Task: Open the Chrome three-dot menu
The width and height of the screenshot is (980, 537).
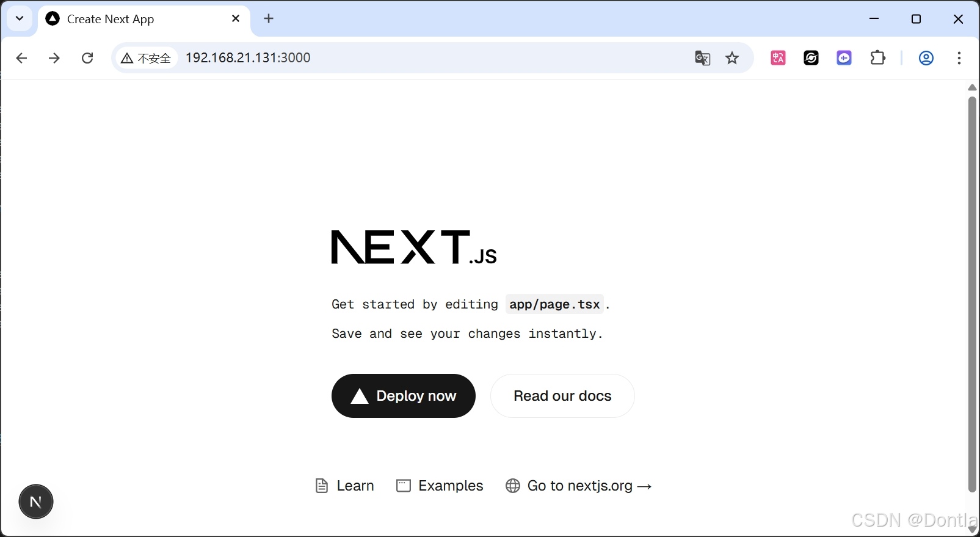Action: click(959, 58)
